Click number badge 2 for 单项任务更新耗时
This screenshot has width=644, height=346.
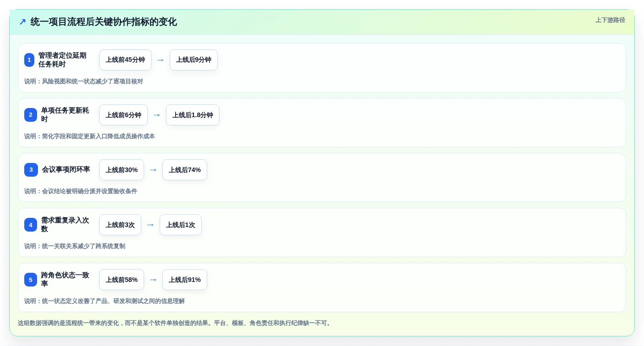point(31,115)
